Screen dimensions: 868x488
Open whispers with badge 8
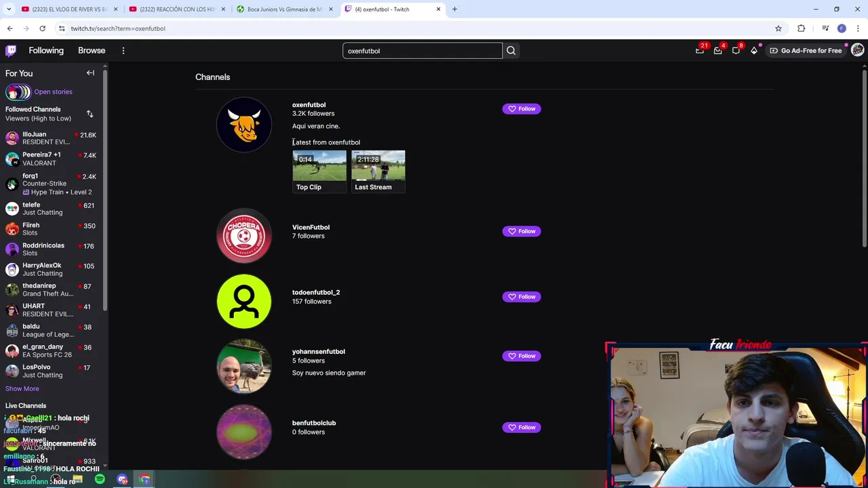[x=736, y=51]
